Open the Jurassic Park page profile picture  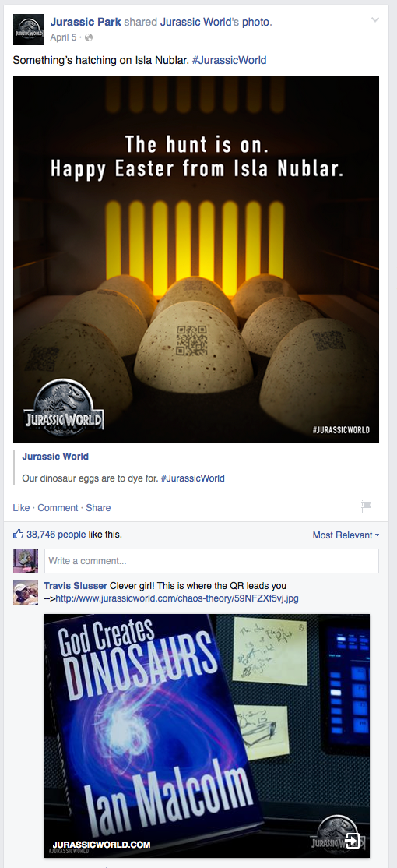point(29,30)
